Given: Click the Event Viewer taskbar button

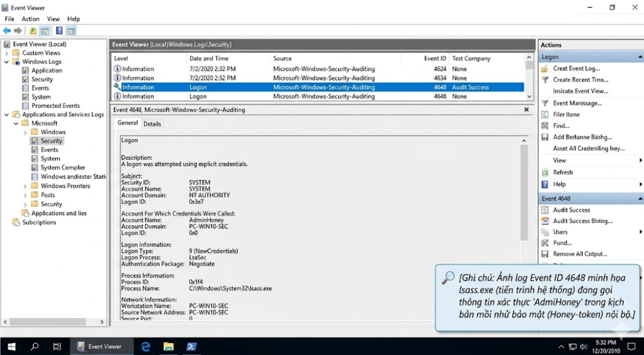Looking at the screenshot, I should point(101,347).
